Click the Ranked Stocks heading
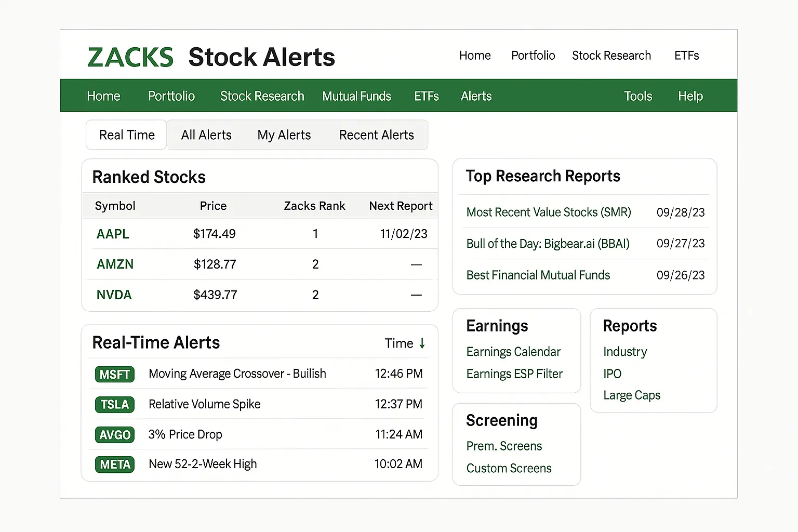The image size is (798, 532). click(x=149, y=178)
